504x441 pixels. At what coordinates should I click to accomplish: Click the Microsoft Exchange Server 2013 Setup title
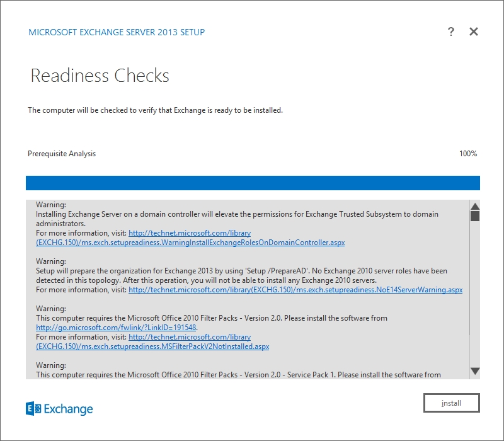117,32
